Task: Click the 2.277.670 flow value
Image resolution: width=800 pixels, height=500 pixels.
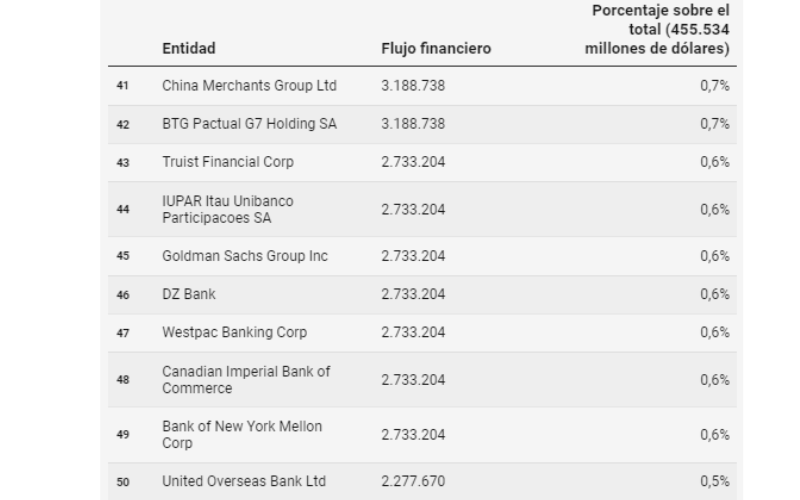Action: click(413, 482)
